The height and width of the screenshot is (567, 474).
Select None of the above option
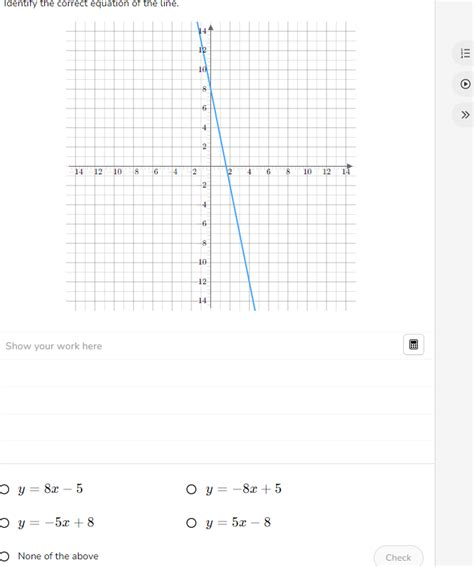4,556
